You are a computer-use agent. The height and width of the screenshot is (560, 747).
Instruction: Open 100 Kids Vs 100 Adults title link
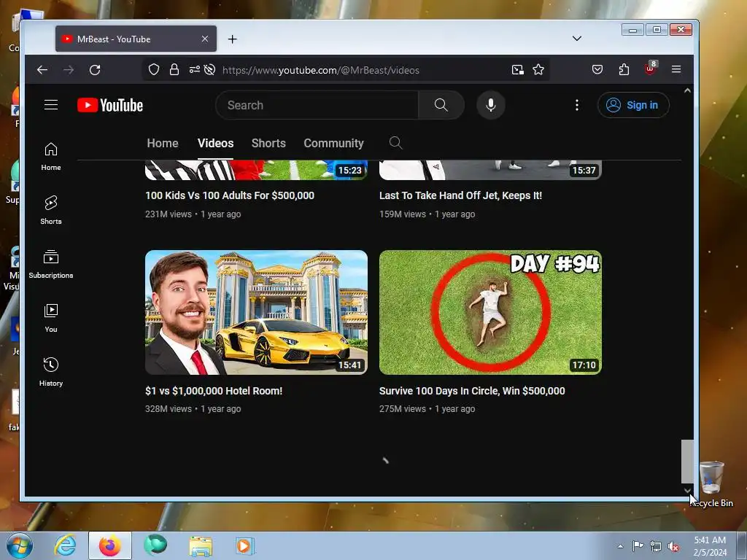click(x=230, y=195)
